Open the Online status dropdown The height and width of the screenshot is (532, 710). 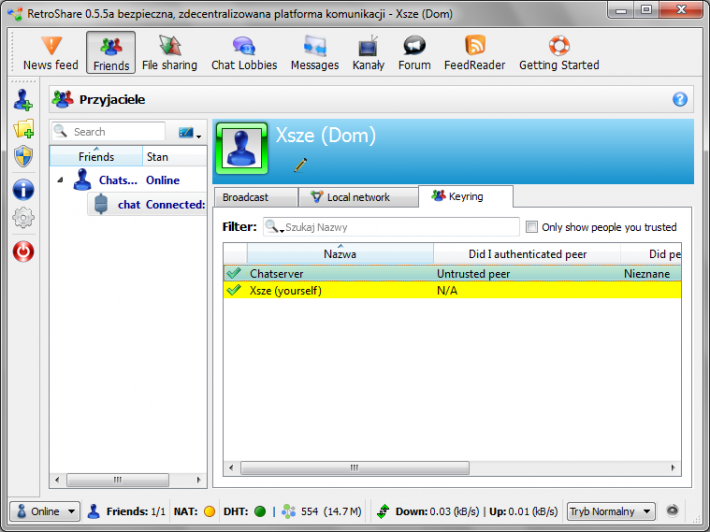coord(45,511)
